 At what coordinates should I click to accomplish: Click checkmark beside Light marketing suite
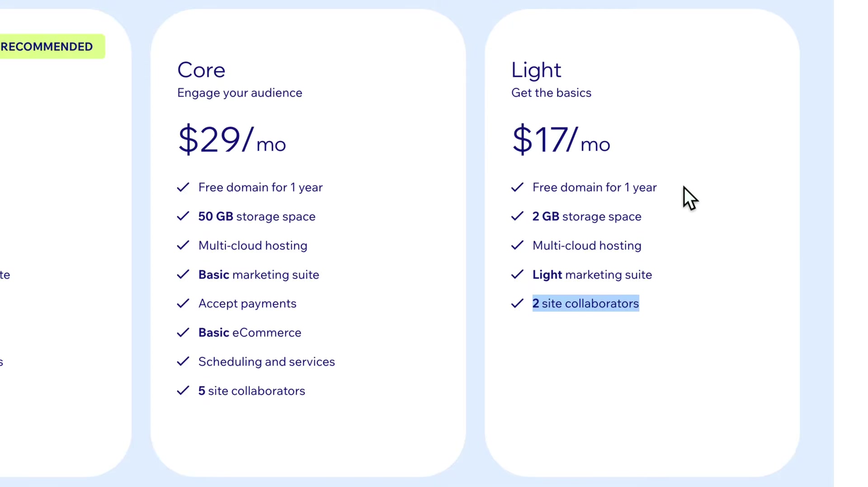pos(517,275)
